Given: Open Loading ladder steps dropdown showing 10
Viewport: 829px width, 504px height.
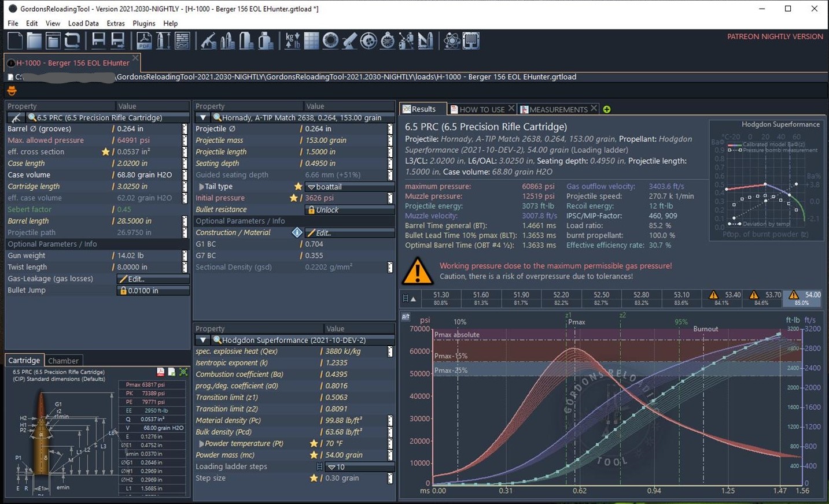Looking at the screenshot, I should tap(359, 466).
